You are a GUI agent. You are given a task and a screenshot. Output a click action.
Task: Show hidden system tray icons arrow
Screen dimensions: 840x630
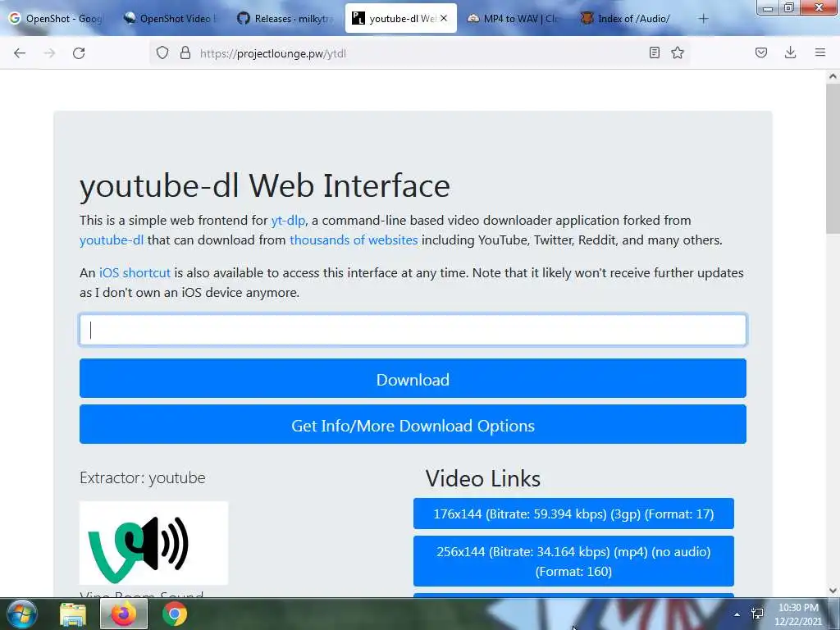(737, 614)
